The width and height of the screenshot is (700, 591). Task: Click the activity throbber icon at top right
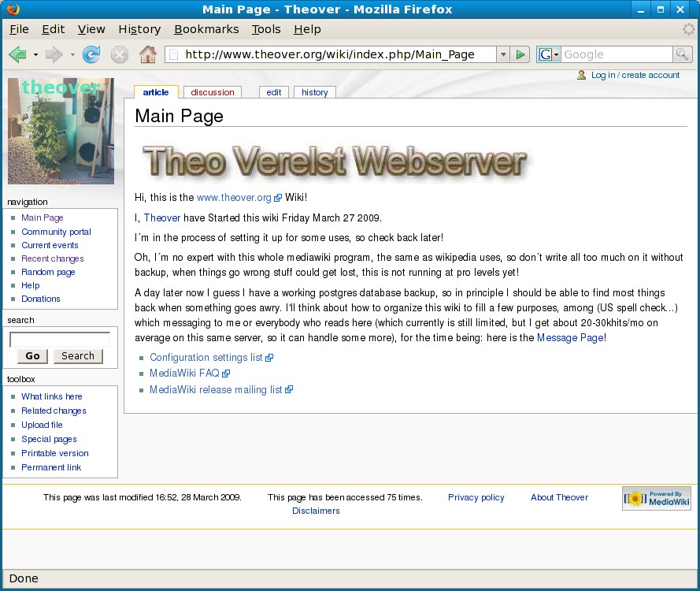[689, 29]
